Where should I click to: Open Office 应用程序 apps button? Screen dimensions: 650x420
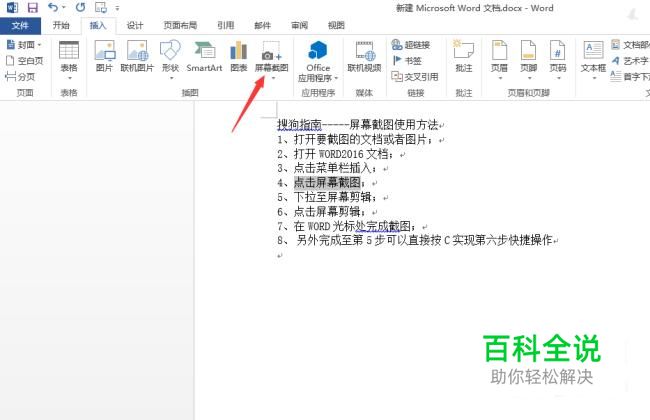pos(318,61)
